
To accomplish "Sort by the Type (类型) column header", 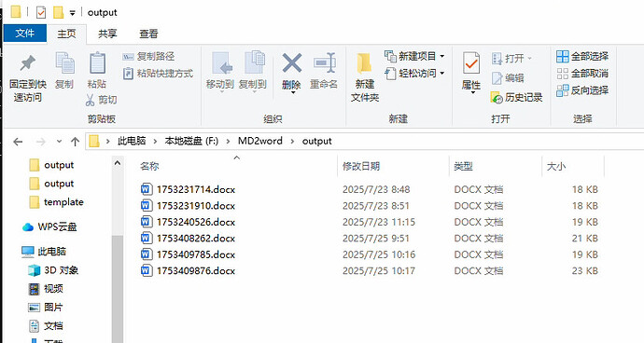I will point(463,166).
